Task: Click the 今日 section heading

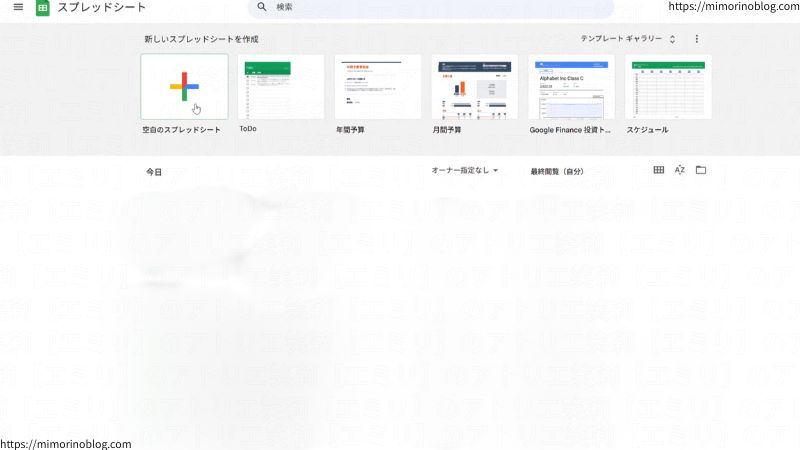Action: click(x=154, y=172)
